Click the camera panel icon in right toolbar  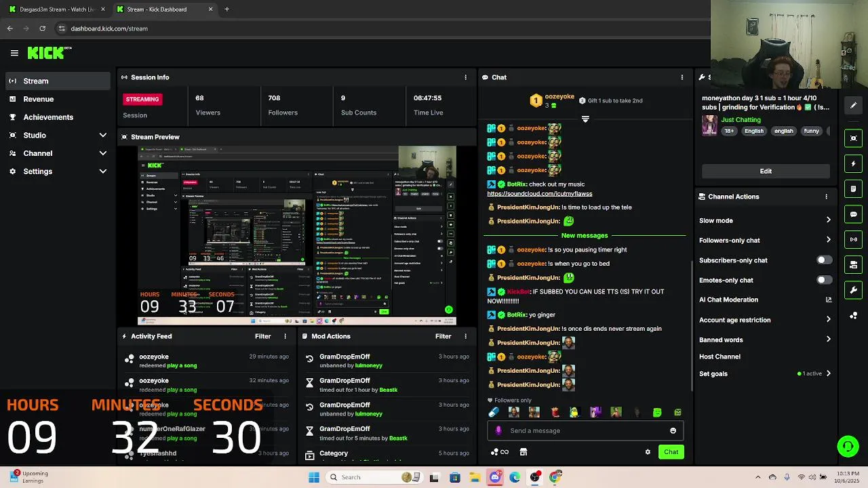click(853, 265)
